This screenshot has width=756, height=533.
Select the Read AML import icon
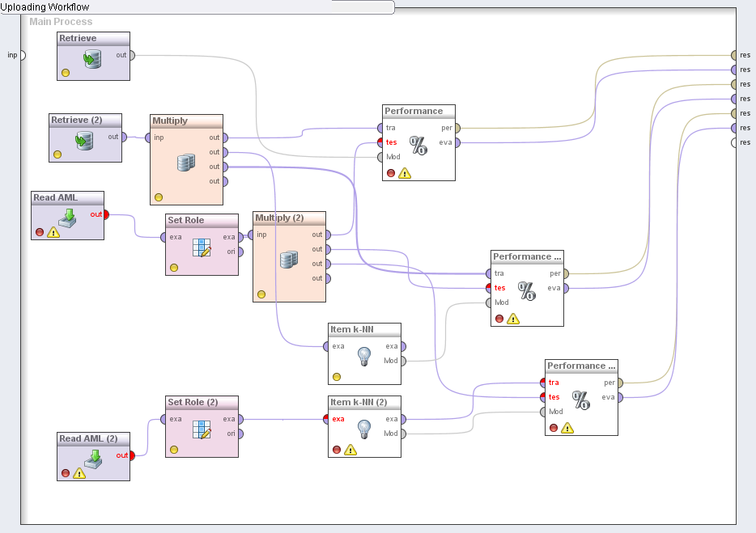68,218
